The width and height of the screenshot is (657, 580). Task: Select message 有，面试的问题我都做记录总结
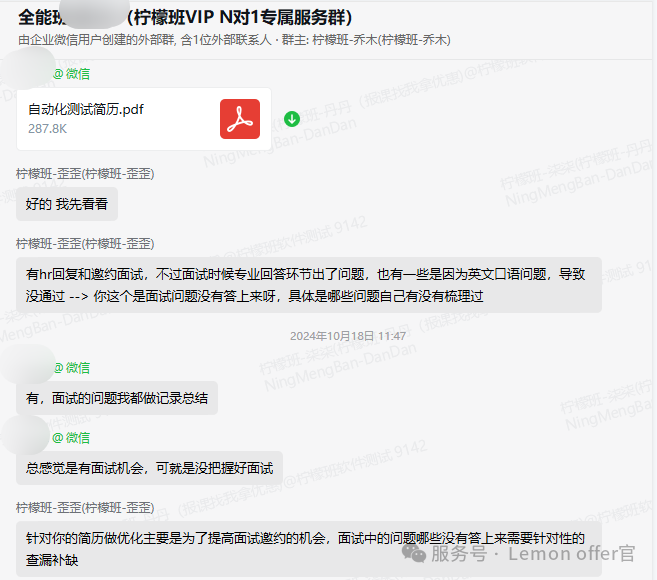[x=117, y=398]
